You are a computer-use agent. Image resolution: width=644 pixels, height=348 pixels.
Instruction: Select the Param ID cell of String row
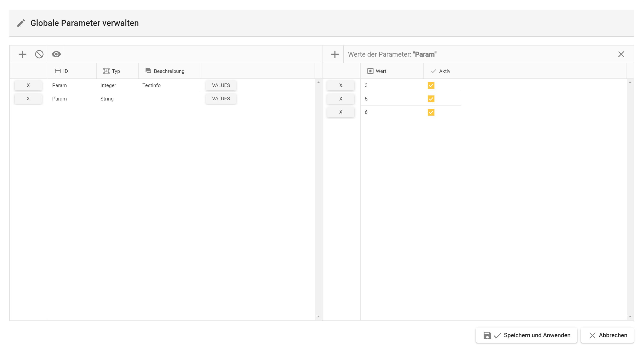pyautogui.click(x=72, y=99)
